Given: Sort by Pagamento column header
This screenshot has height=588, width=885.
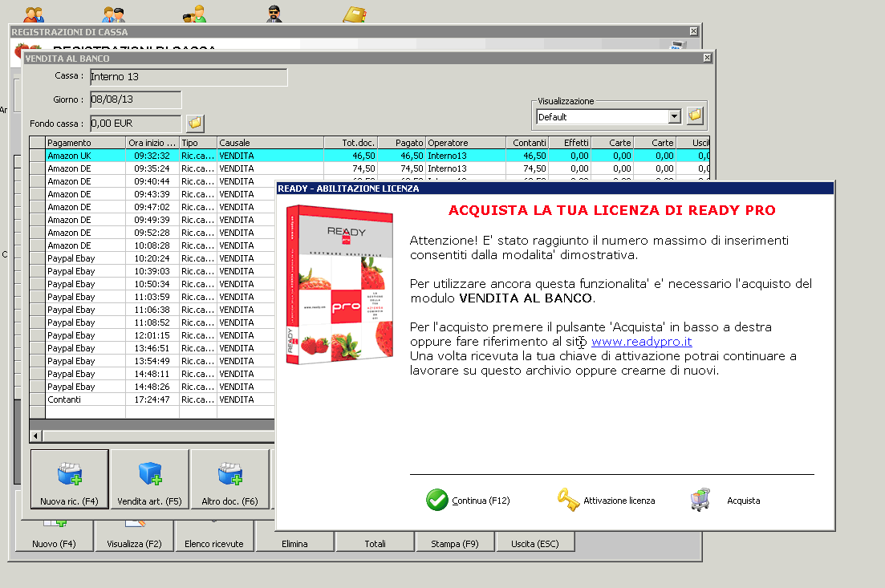Looking at the screenshot, I should click(x=85, y=143).
